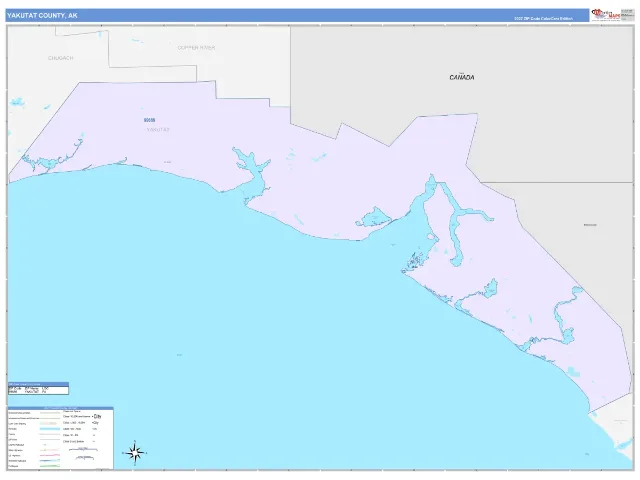
Task: Click the light blue water swatch in legend
Action: click(50, 429)
